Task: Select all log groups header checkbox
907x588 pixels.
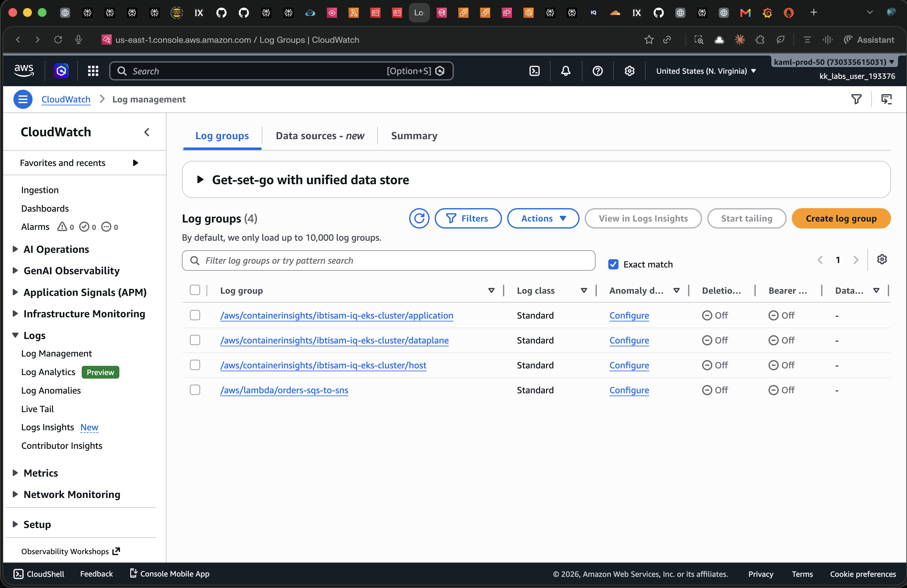Action: click(x=195, y=290)
